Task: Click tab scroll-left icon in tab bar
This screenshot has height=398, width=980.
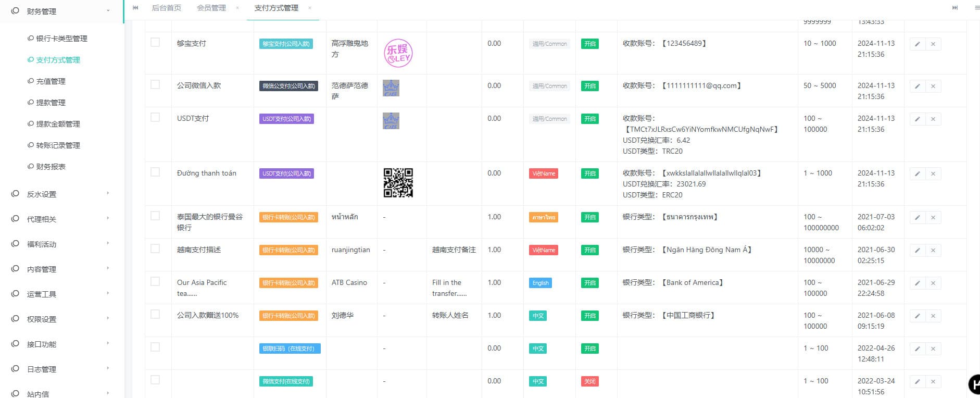Action: (x=135, y=8)
